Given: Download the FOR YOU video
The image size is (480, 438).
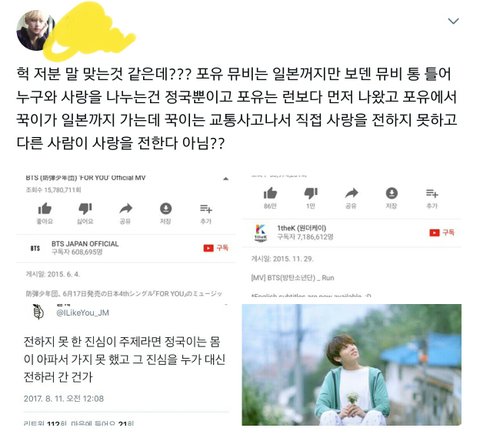Looking at the screenshot, I should (x=166, y=214).
